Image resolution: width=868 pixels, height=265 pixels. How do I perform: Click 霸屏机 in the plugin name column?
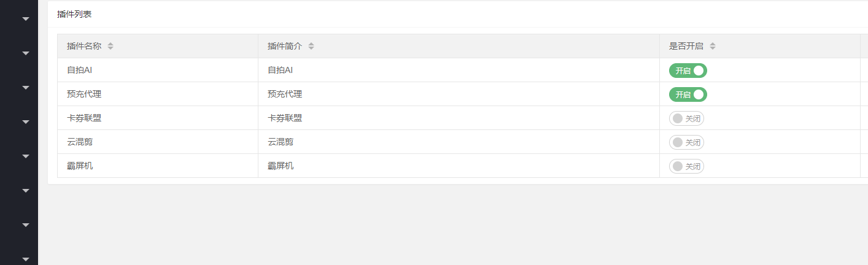point(80,166)
